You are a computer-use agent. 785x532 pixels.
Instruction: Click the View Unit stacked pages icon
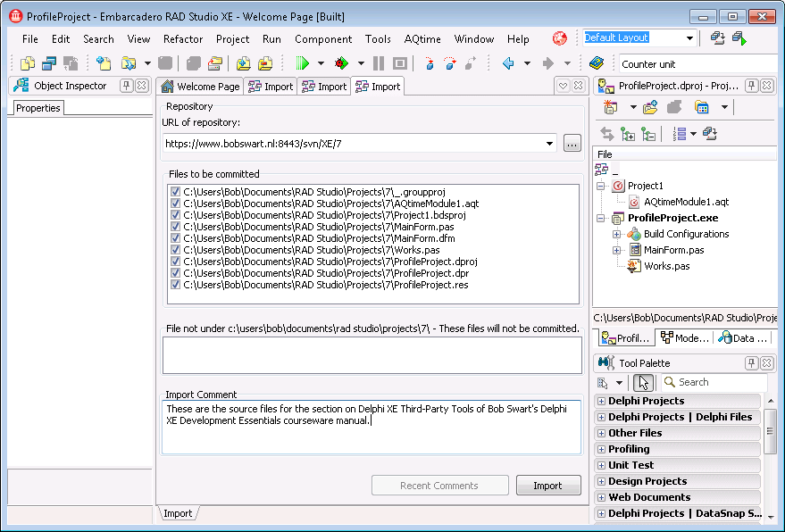28,63
